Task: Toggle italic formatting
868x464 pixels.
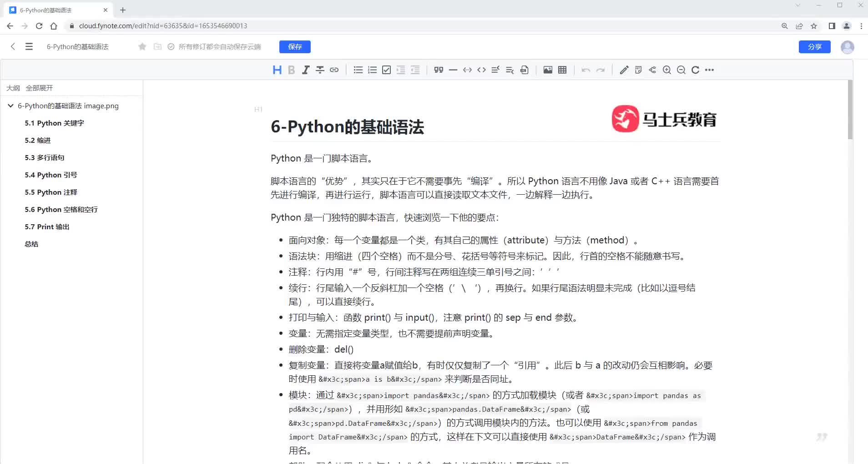Action: [306, 70]
